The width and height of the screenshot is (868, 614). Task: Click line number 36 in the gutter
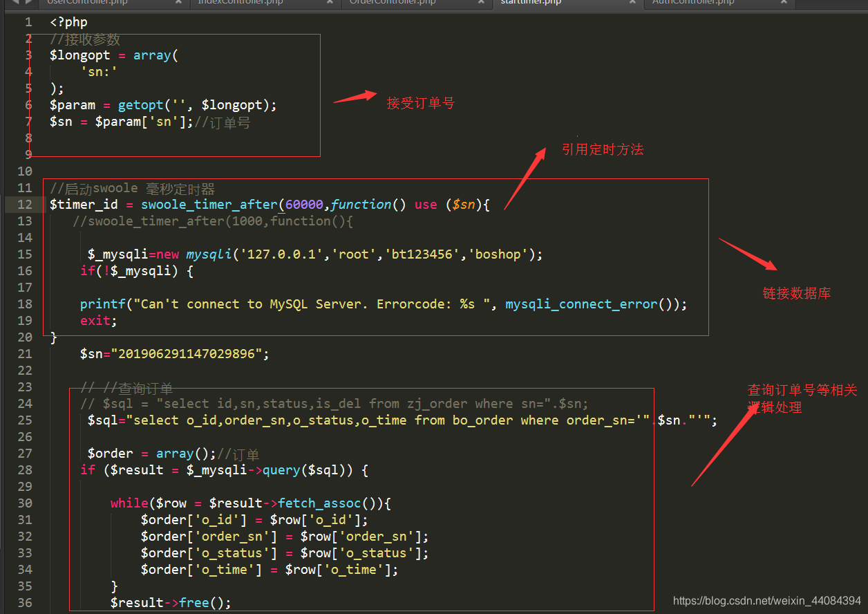[x=25, y=603]
